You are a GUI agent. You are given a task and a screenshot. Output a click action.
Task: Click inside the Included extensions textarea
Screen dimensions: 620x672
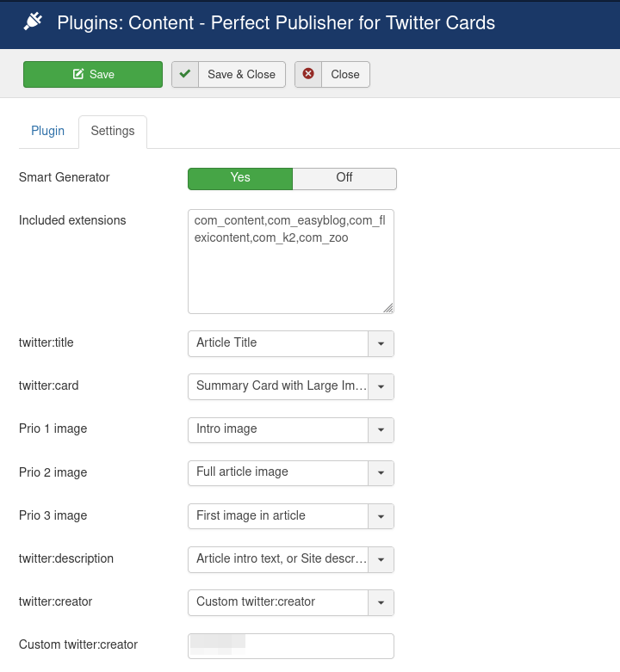(291, 262)
